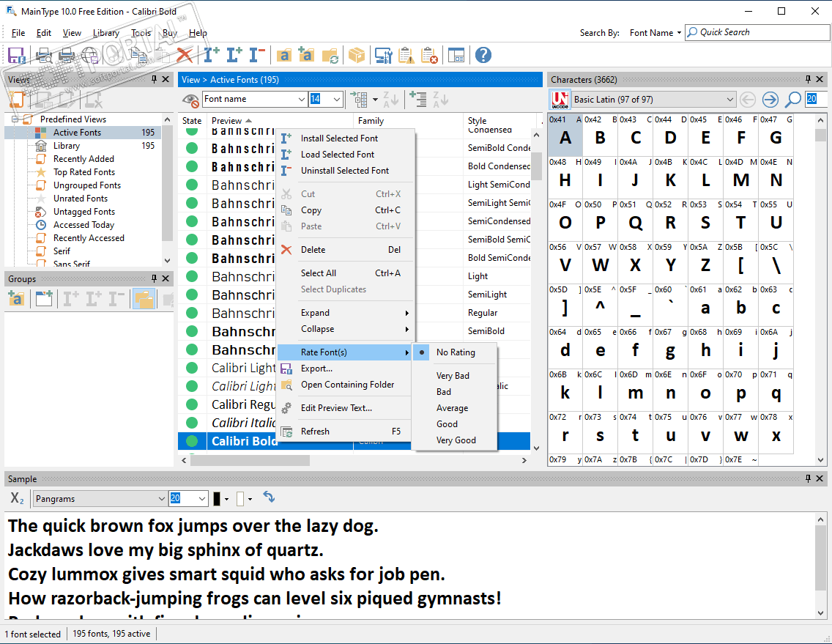Click the white background color swatch in the Sample toolbar
Screen dimensions: 832x644
(240, 498)
